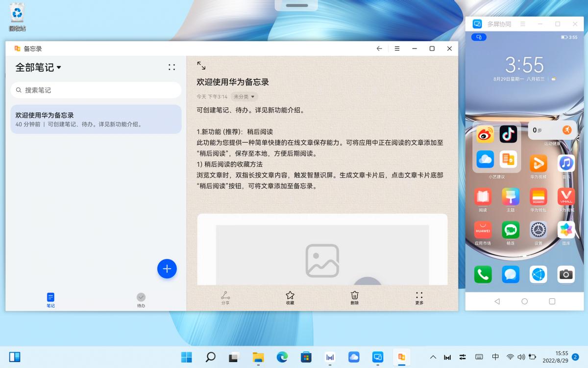Go back using the arrow above the note
The height and width of the screenshot is (368, 588).
tap(379, 48)
